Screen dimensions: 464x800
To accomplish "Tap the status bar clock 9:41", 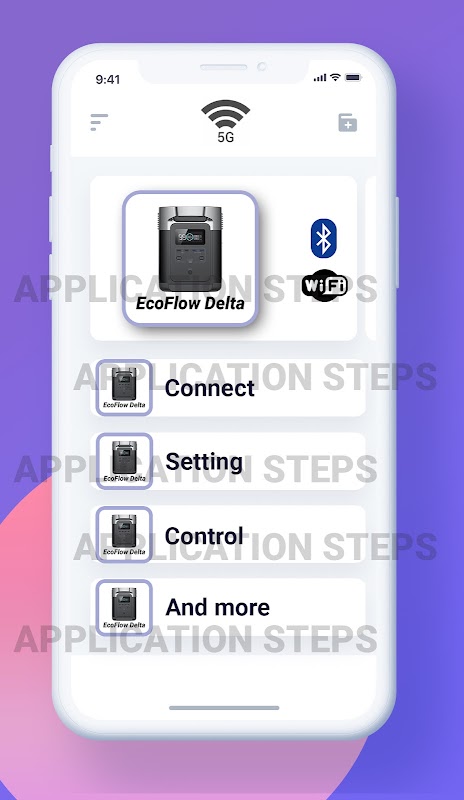I will pos(108,80).
